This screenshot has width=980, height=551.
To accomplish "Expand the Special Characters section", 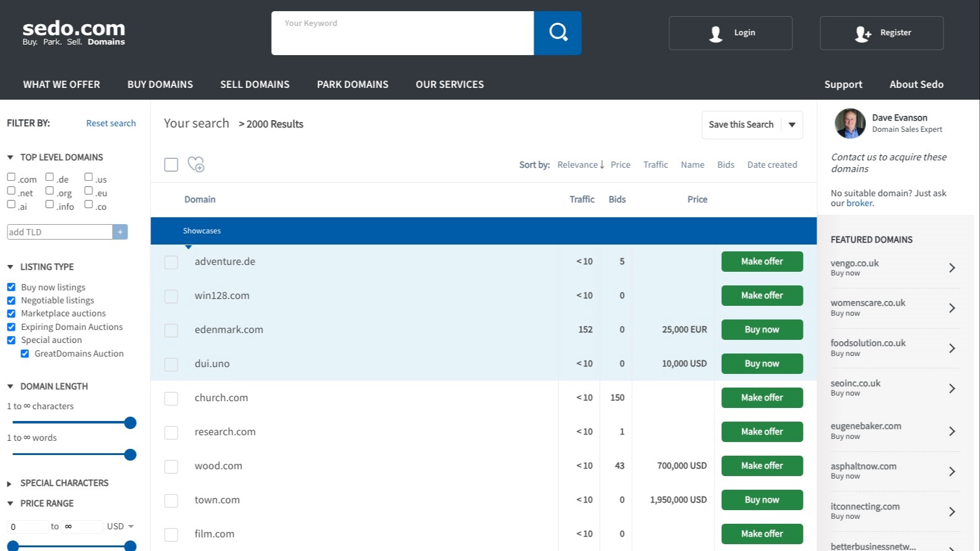I will [x=9, y=484].
